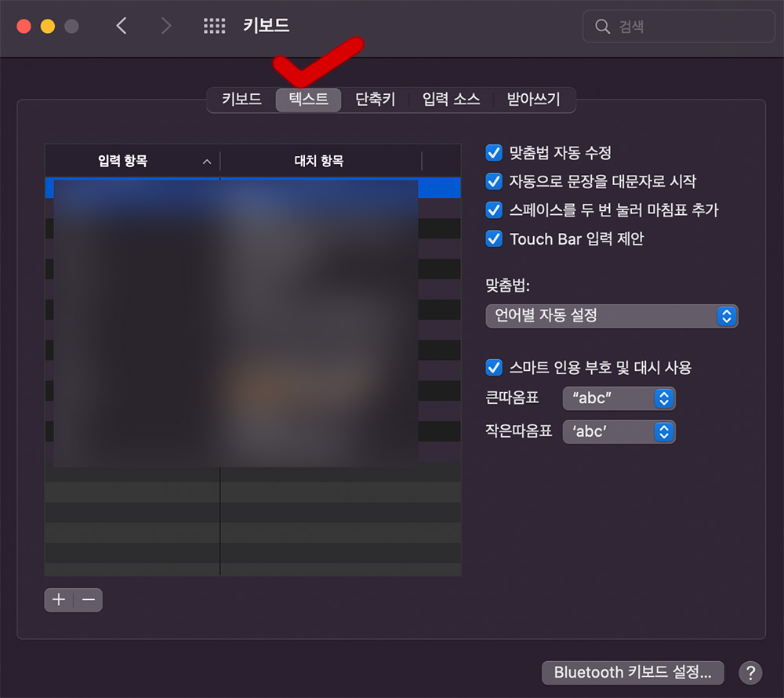Click the search magnifier icon
Image resolution: width=784 pixels, height=698 pixels.
pos(601,26)
